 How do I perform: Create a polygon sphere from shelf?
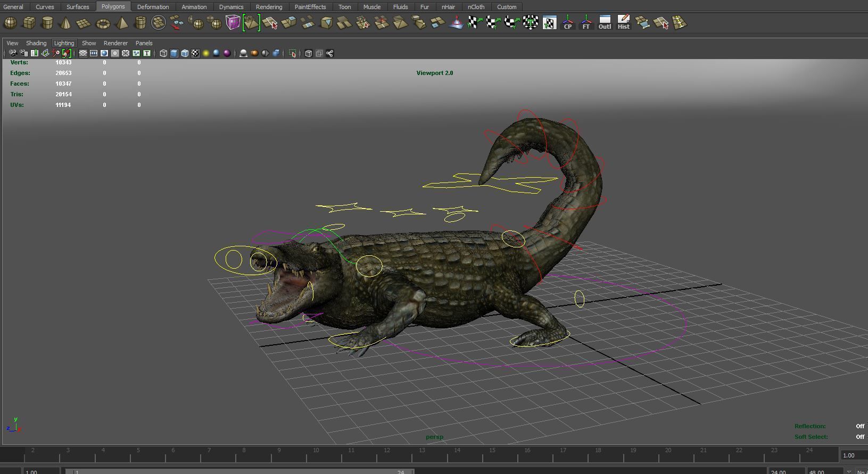point(10,23)
